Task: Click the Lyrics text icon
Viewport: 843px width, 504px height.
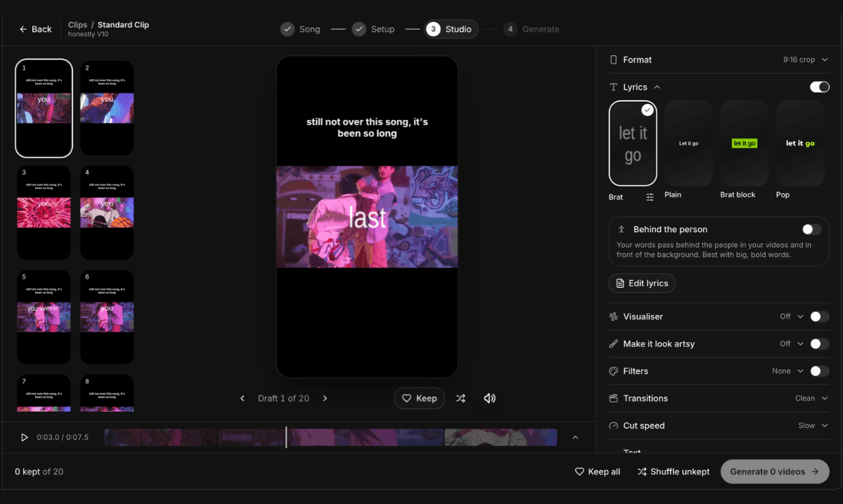Action: click(x=613, y=87)
